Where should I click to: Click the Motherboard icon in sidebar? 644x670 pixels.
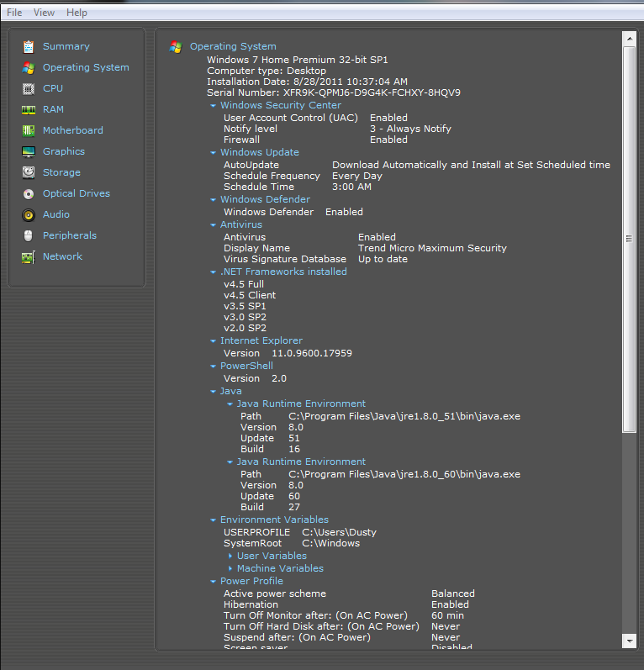[29, 131]
